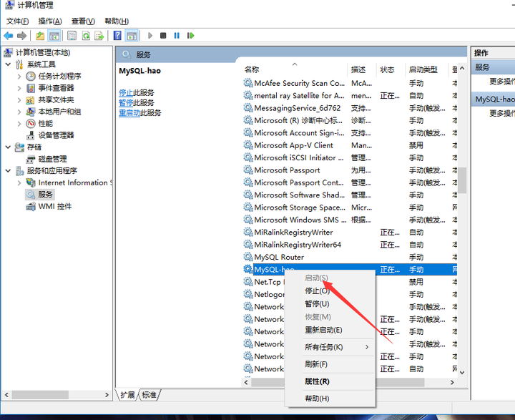This screenshot has height=420, width=515.
Task: Expand the 事件查看器 node arrow
Action: click(x=19, y=88)
